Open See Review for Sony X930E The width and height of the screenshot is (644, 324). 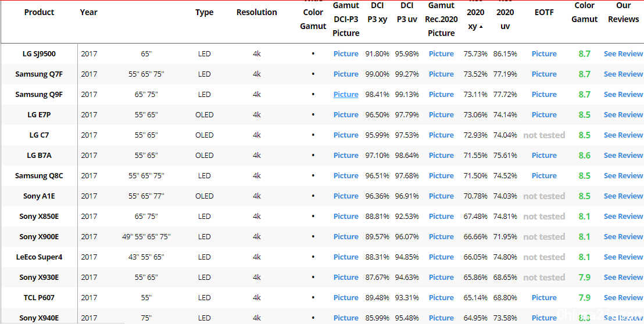pos(623,277)
